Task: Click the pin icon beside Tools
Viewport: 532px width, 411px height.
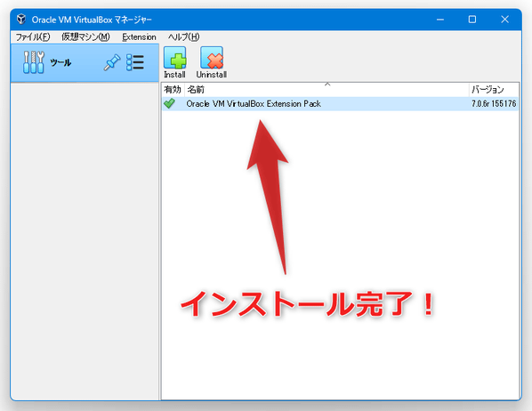Action: pyautogui.click(x=111, y=62)
